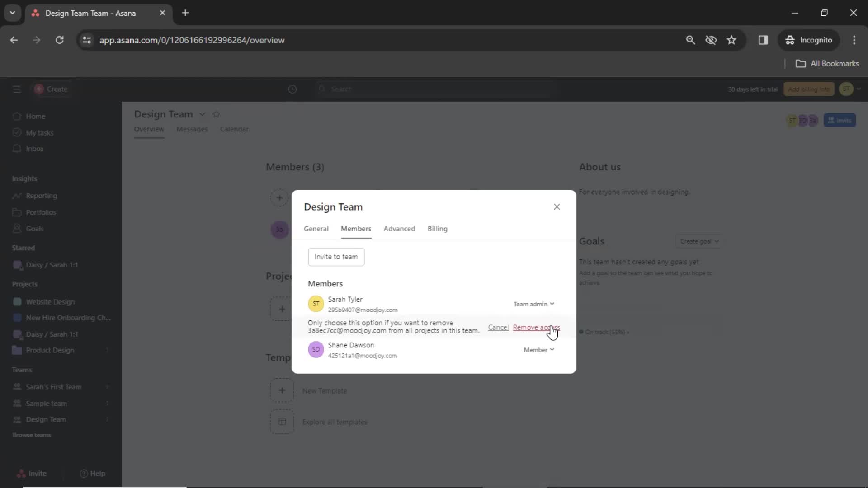Click the Search icon in toolbar
Viewport: 868px width, 488px height.
(x=690, y=40)
